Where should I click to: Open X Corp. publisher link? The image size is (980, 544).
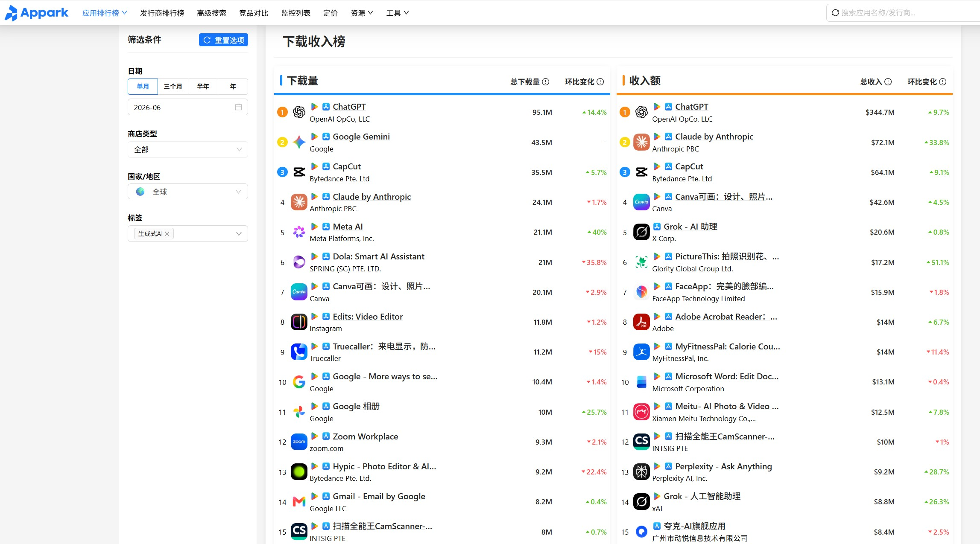coord(664,239)
